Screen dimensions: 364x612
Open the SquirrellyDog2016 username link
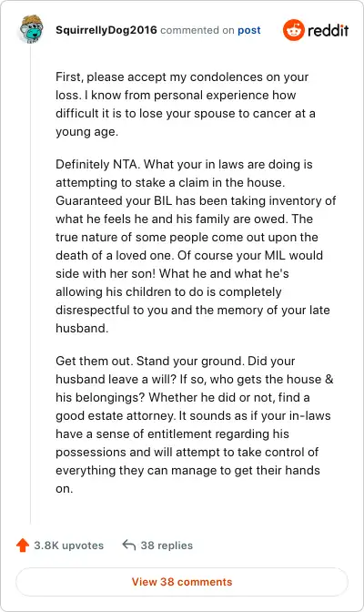click(x=106, y=30)
